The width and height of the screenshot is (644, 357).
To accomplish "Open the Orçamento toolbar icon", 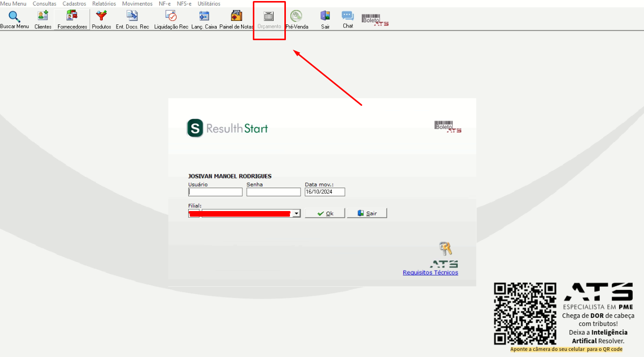I will click(269, 16).
